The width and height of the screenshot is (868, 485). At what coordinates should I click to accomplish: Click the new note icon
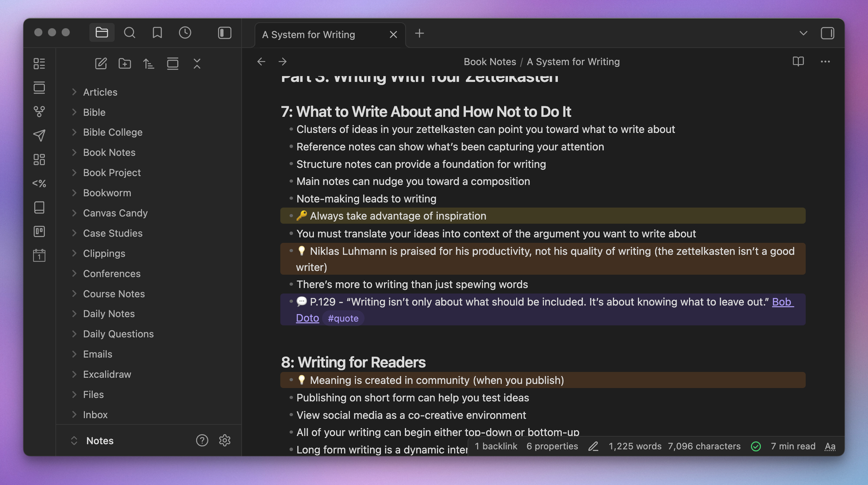pos(101,64)
